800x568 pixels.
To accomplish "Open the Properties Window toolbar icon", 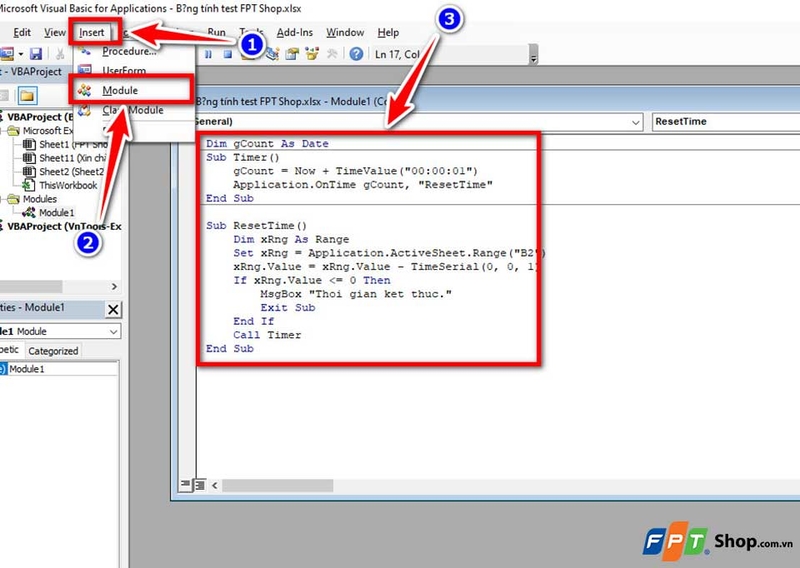I will tap(292, 54).
